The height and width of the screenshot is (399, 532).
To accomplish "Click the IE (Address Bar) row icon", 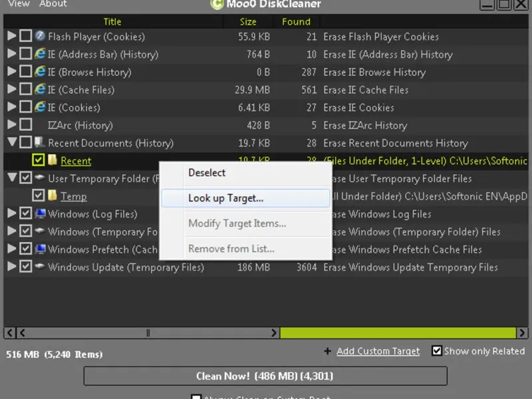I will pyautogui.click(x=41, y=54).
